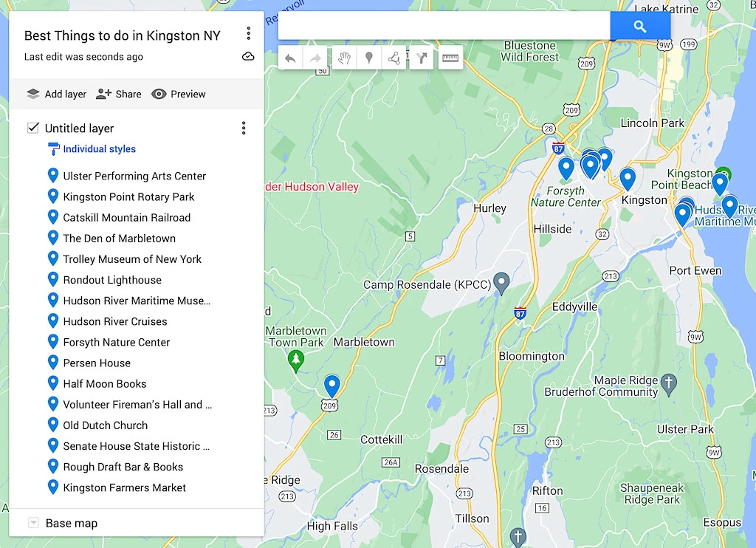Click into the map search field
This screenshot has width=756, height=548.
tap(444, 26)
